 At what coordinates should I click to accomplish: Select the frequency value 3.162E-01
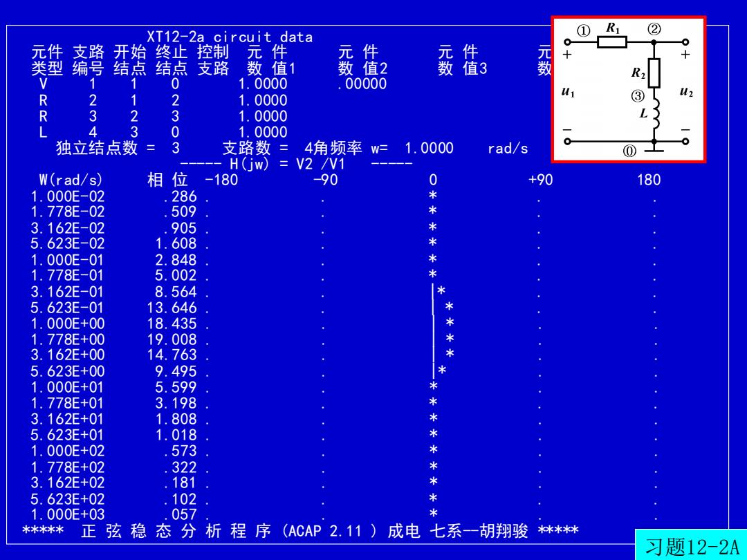point(68,292)
